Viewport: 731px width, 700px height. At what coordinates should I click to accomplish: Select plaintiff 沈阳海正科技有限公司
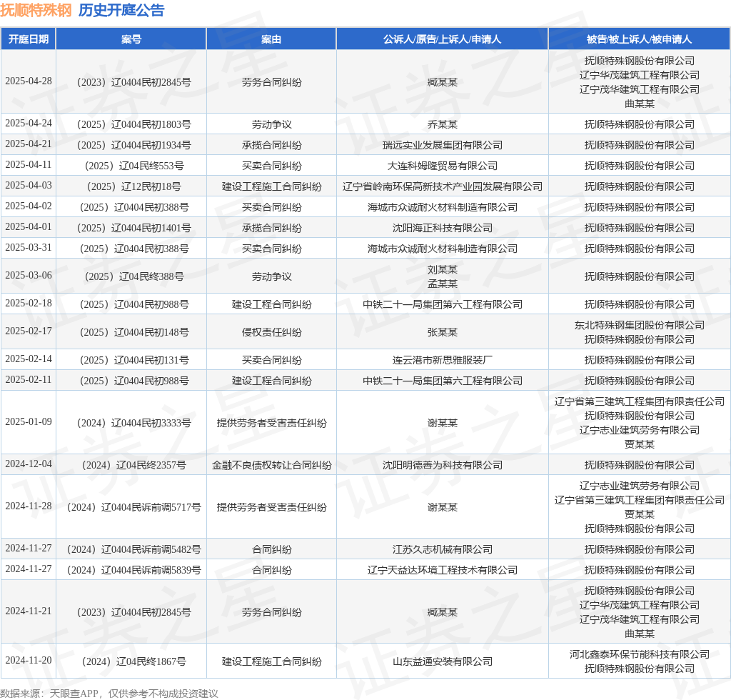tap(443, 228)
